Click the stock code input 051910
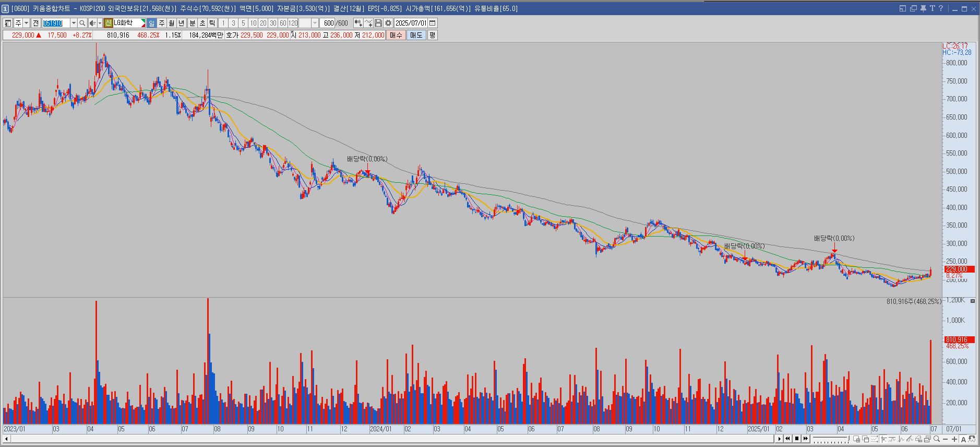This screenshot has height=447, width=980. click(55, 23)
